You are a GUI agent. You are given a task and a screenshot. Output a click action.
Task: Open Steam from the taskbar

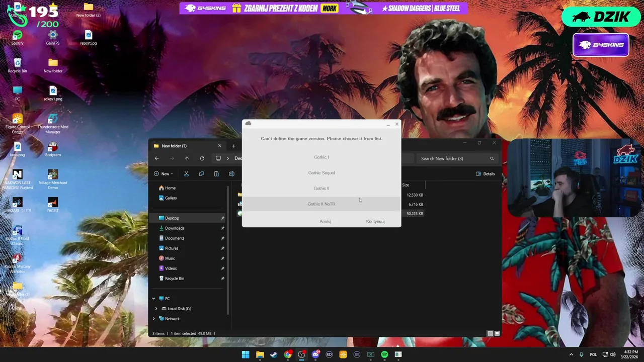click(x=273, y=354)
